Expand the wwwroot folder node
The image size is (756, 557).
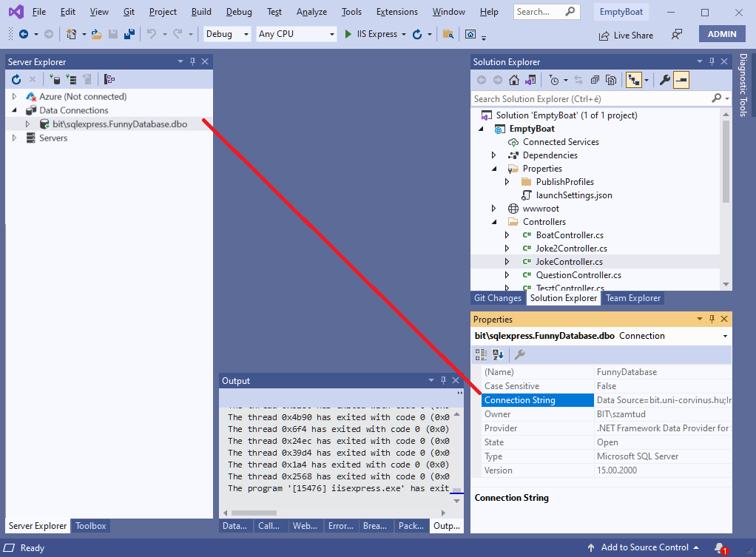click(494, 209)
